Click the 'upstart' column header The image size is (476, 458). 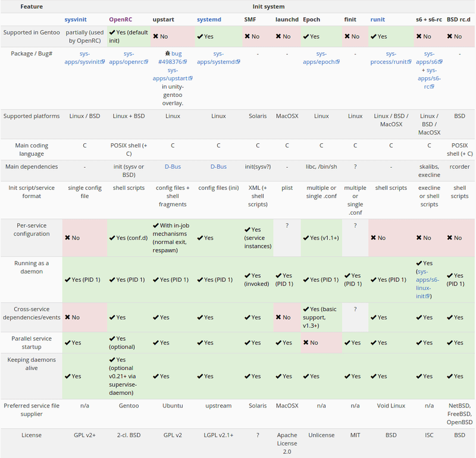pos(163,20)
